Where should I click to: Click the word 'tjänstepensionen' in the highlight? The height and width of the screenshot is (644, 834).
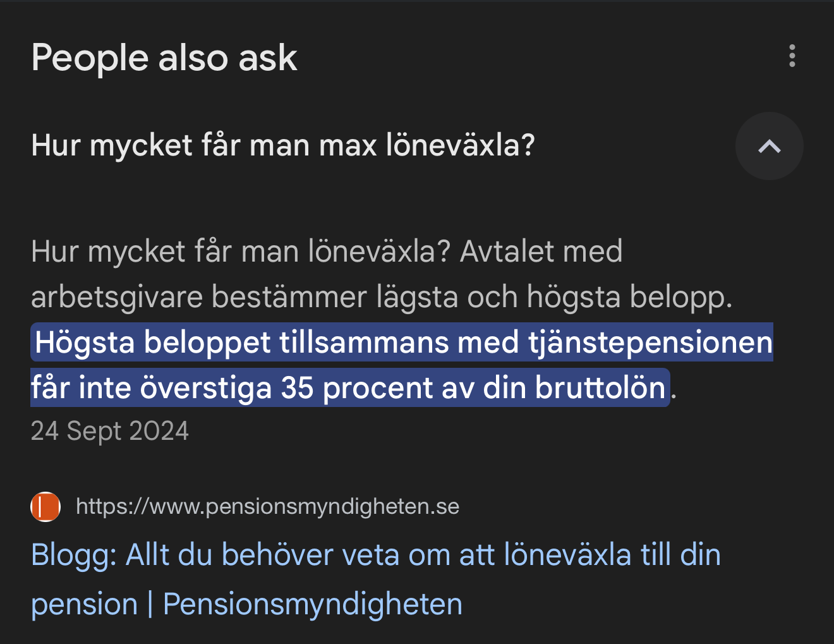[x=650, y=343]
